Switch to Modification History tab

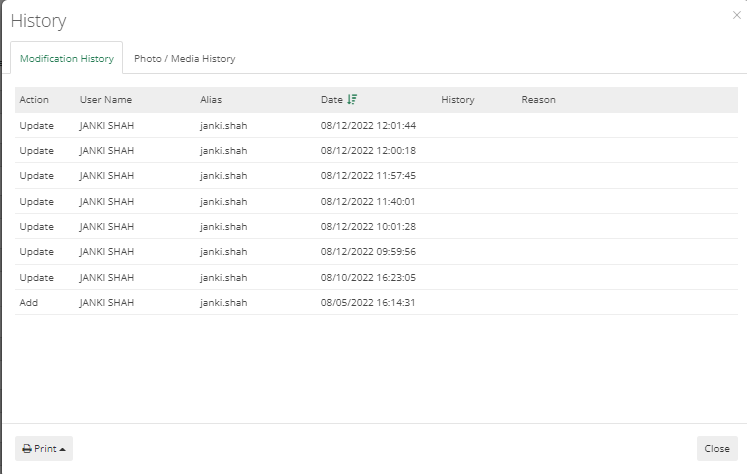coord(67,59)
